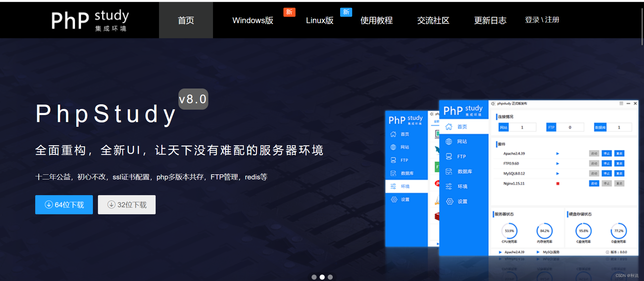Image resolution: width=644 pixels, height=281 pixels.
Task: Click FTP server icon in front app panel
Action: coord(449,156)
